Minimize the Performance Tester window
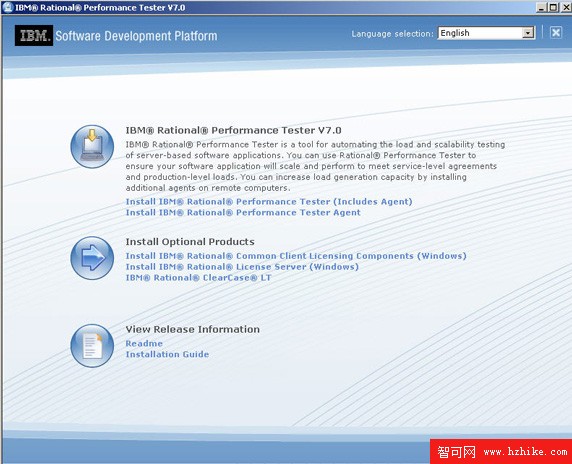Viewport: 572px width, 464px height. [541, 7]
